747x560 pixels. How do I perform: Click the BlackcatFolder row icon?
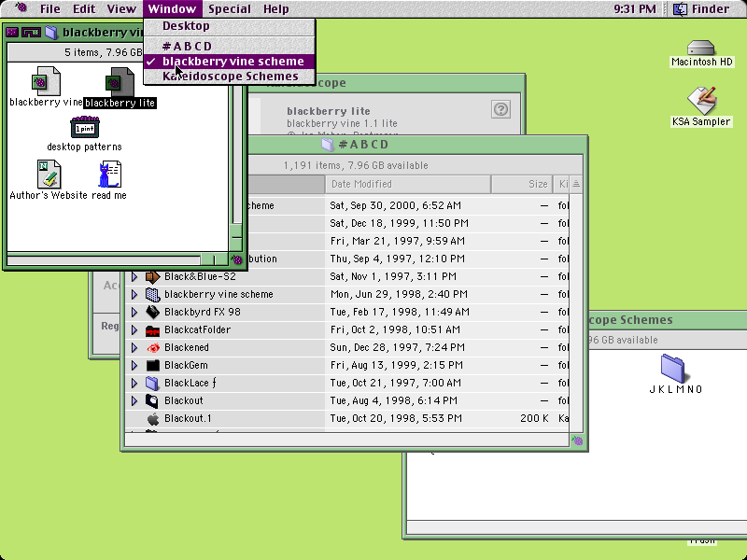(152, 330)
